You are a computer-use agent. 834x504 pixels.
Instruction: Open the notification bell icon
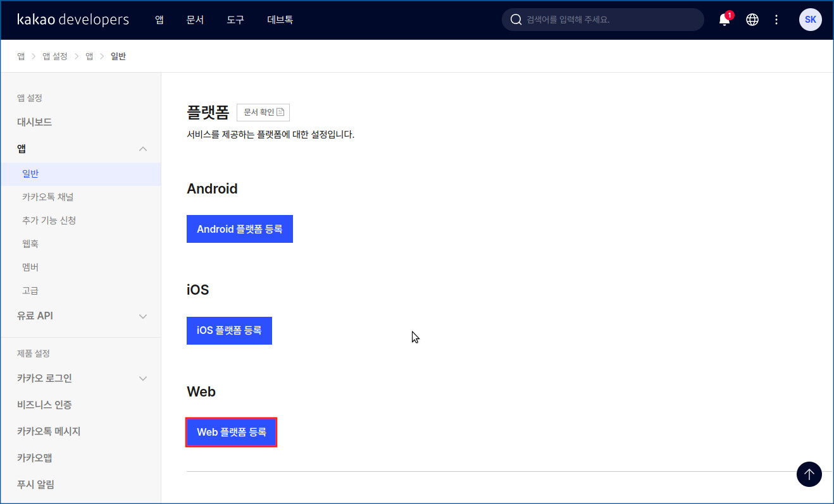[x=725, y=20]
